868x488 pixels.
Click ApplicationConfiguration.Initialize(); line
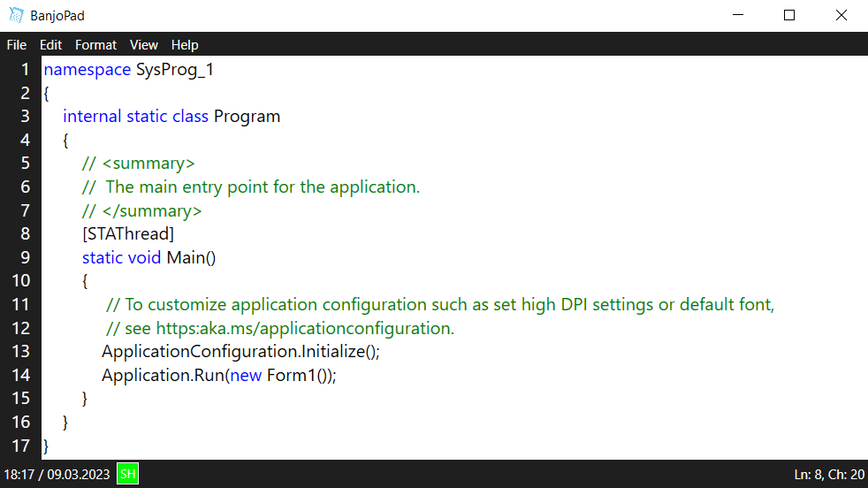(240, 352)
